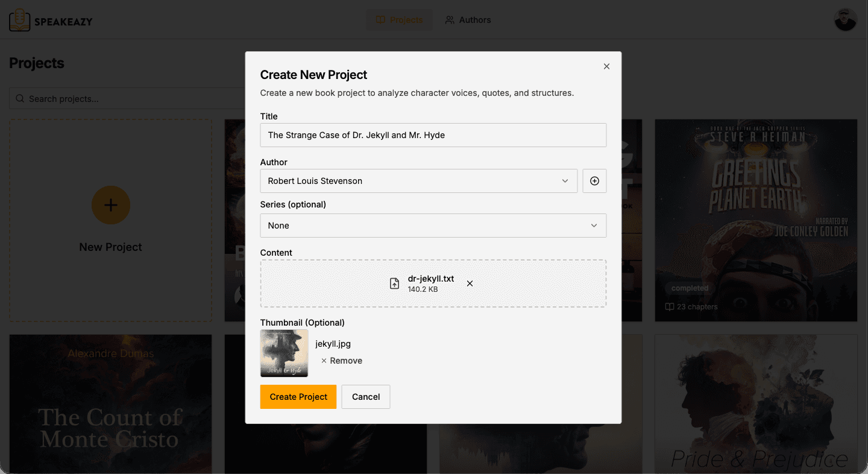Expand the Author selection chevron

565,181
